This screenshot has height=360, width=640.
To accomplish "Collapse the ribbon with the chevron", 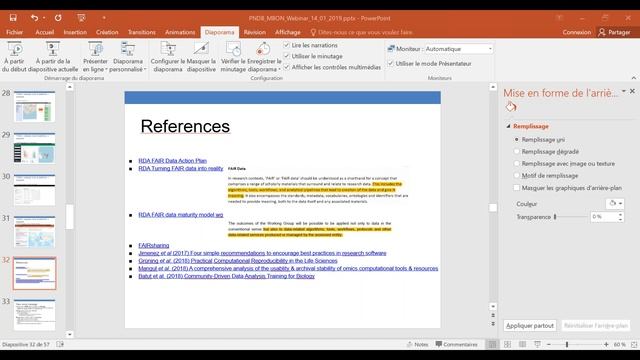I will [x=633, y=78].
